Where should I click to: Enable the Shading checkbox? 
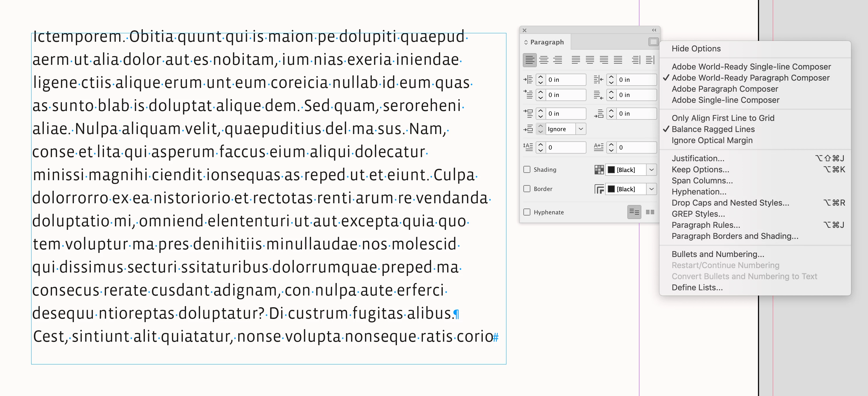(x=527, y=169)
